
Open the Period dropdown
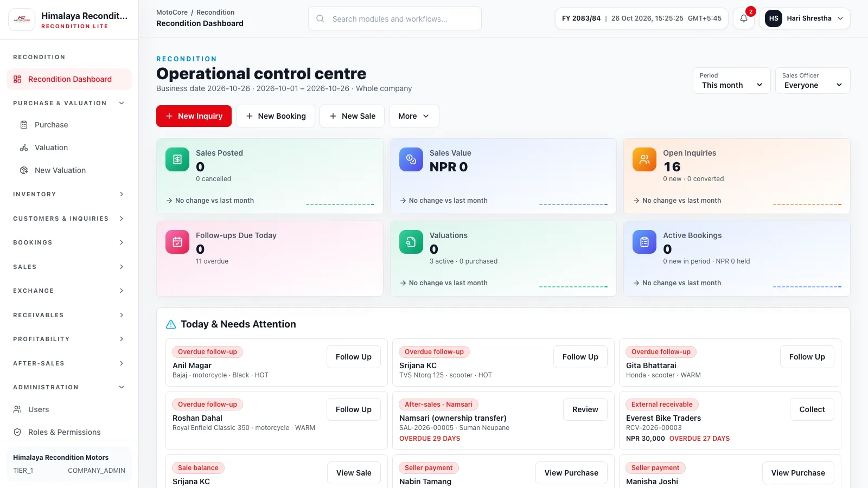pyautogui.click(x=732, y=80)
